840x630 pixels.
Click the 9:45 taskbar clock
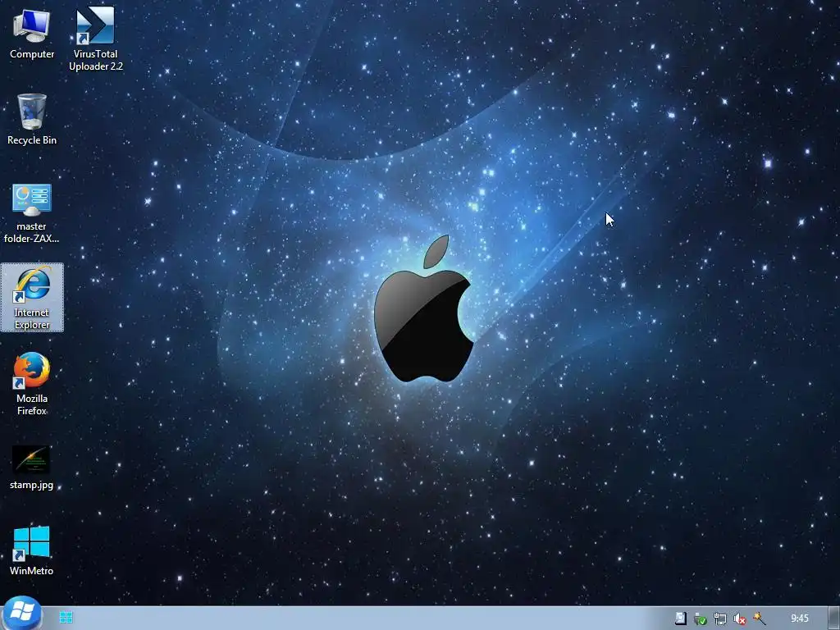pos(799,619)
